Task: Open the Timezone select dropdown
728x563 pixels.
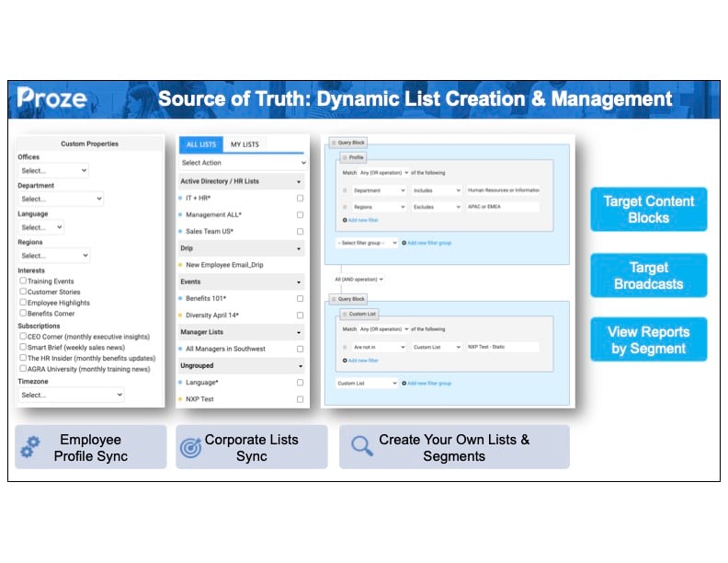Action: 71,395
